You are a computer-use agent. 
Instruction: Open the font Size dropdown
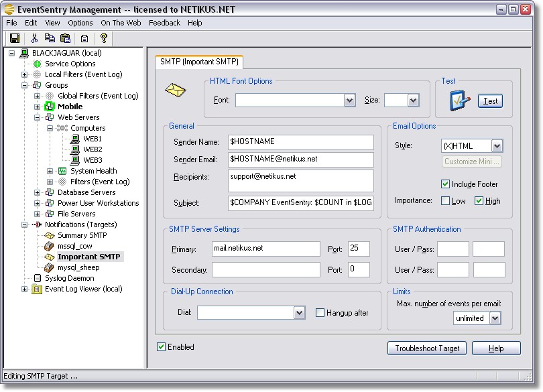pyautogui.click(x=413, y=101)
